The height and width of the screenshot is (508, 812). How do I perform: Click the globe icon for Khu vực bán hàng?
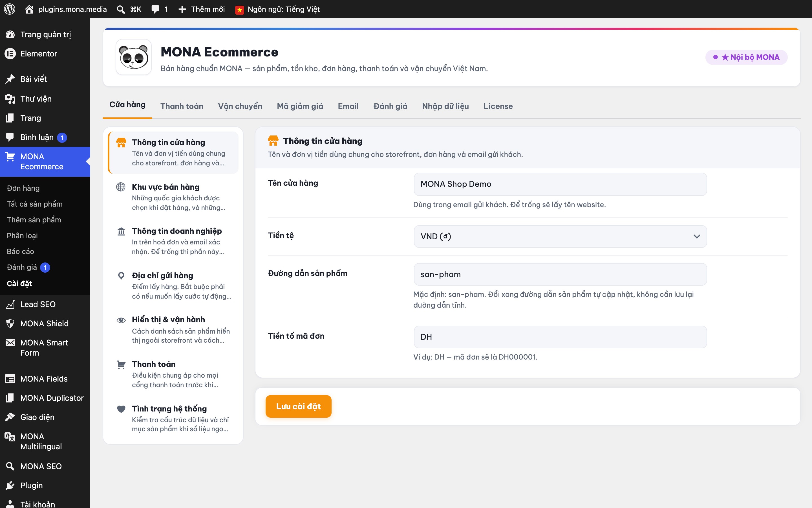pyautogui.click(x=121, y=187)
